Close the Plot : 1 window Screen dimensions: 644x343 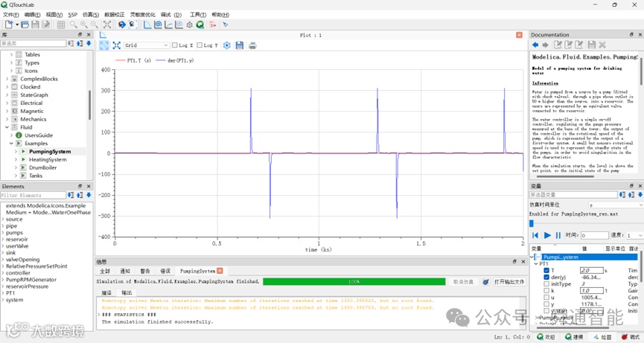[x=519, y=35]
